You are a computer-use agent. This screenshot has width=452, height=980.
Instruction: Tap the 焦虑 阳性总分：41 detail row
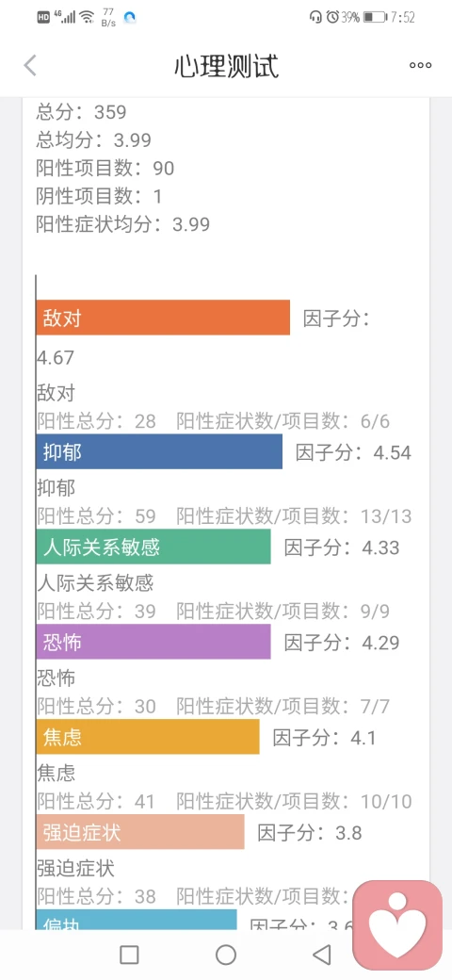click(224, 801)
